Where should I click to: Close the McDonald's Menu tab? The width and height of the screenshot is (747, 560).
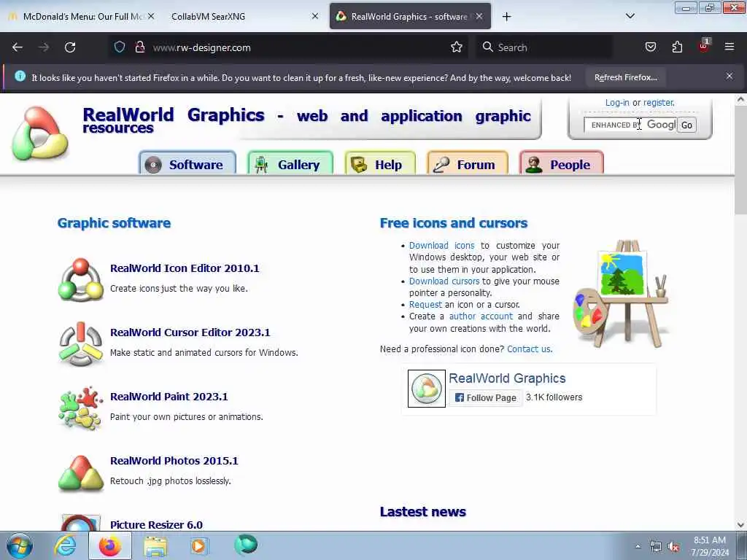coord(151,16)
